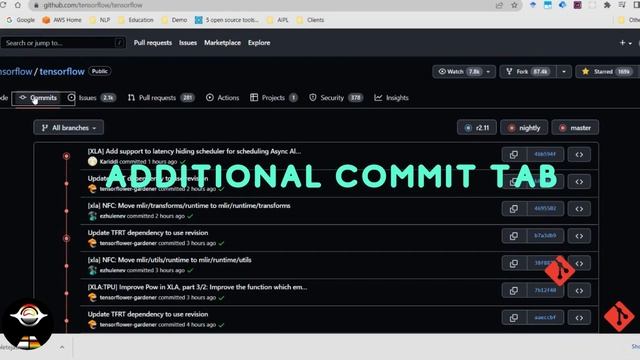Open commit hash of mlir/transforms/runtime commit
Screen dimensions: 640x360
pyautogui.click(x=545, y=209)
